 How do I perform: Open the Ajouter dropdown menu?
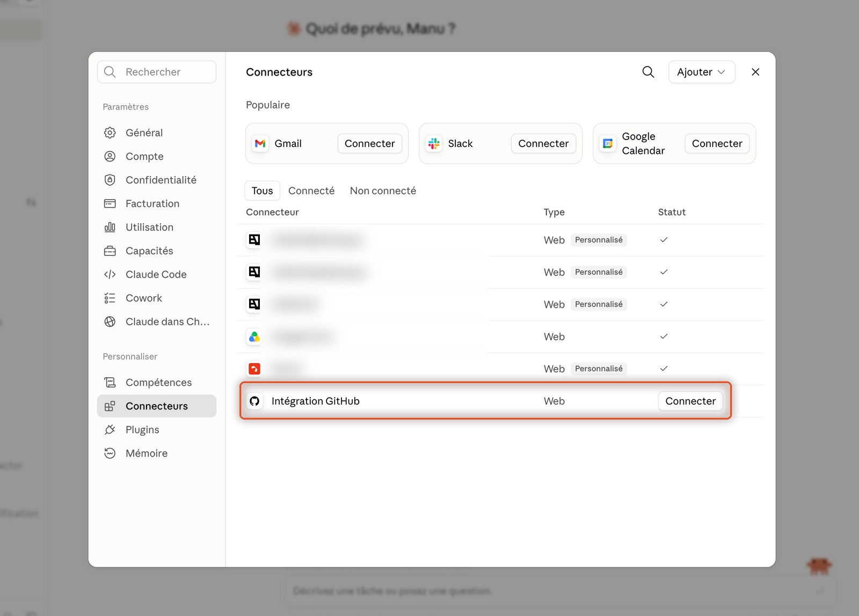tap(701, 72)
